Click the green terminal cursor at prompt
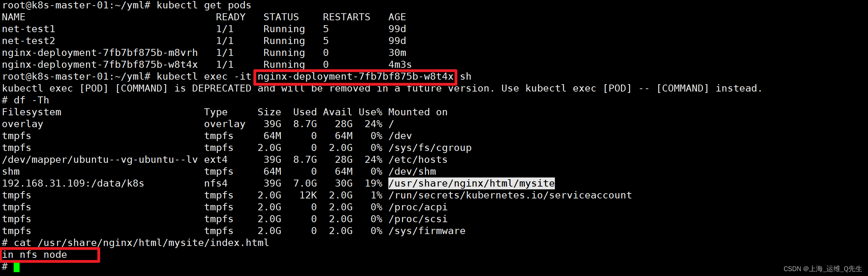868x276 pixels. point(16,267)
